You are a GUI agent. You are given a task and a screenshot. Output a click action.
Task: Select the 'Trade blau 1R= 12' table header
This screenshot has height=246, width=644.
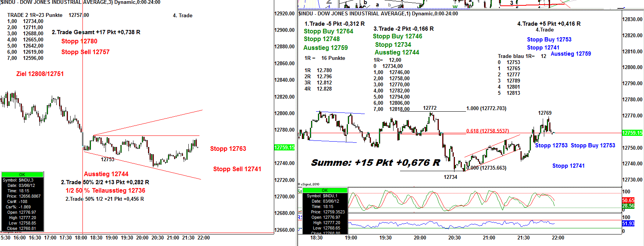(x=522, y=56)
